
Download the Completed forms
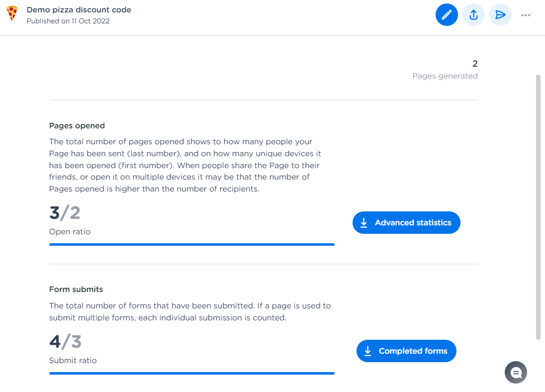click(x=413, y=351)
